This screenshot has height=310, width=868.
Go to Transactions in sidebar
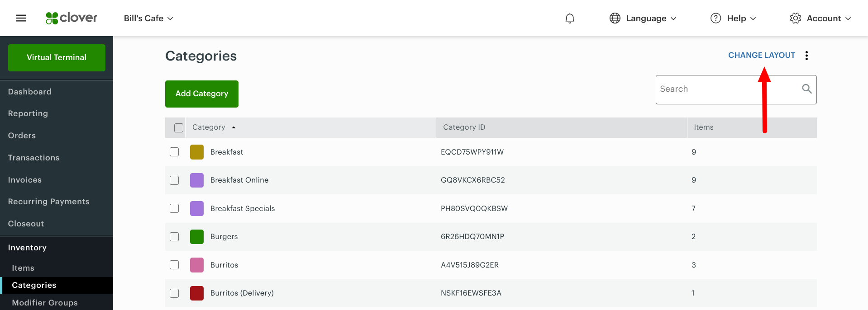34,158
